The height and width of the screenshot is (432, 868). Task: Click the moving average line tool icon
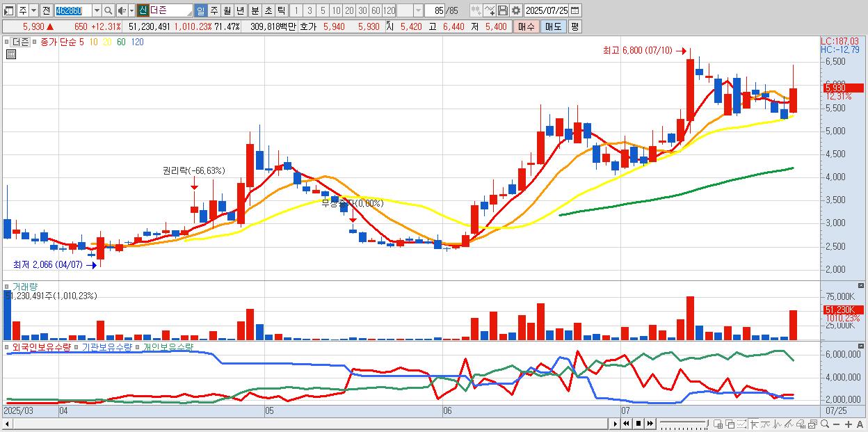(766, 424)
